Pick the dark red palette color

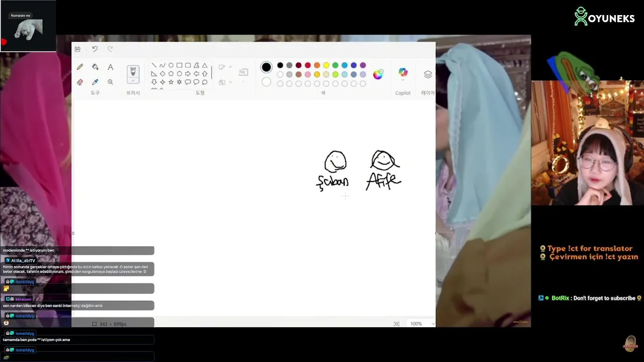(x=298, y=65)
